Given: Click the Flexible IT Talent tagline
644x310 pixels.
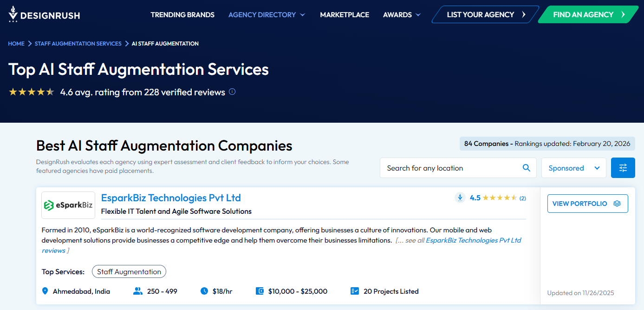Looking at the screenshot, I should point(176,211).
